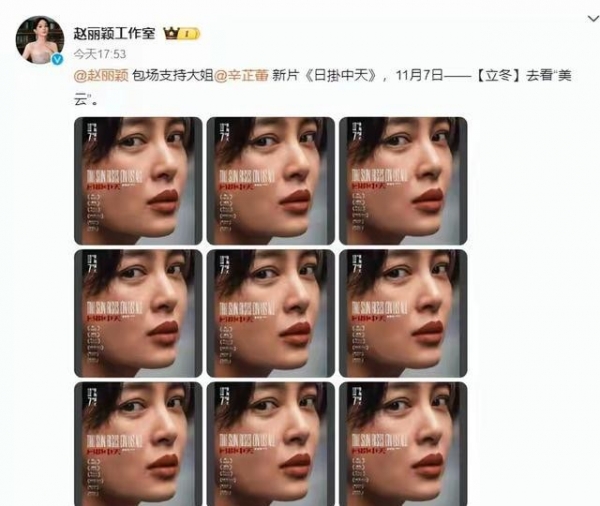Click the post timestamp 今天17:53

[x=99, y=54]
